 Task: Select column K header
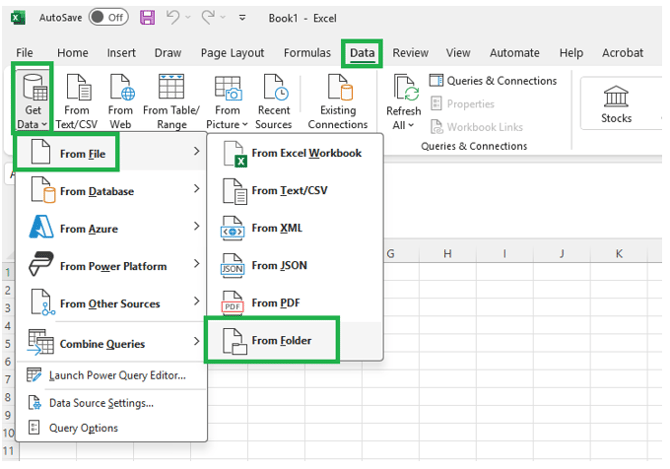click(619, 254)
